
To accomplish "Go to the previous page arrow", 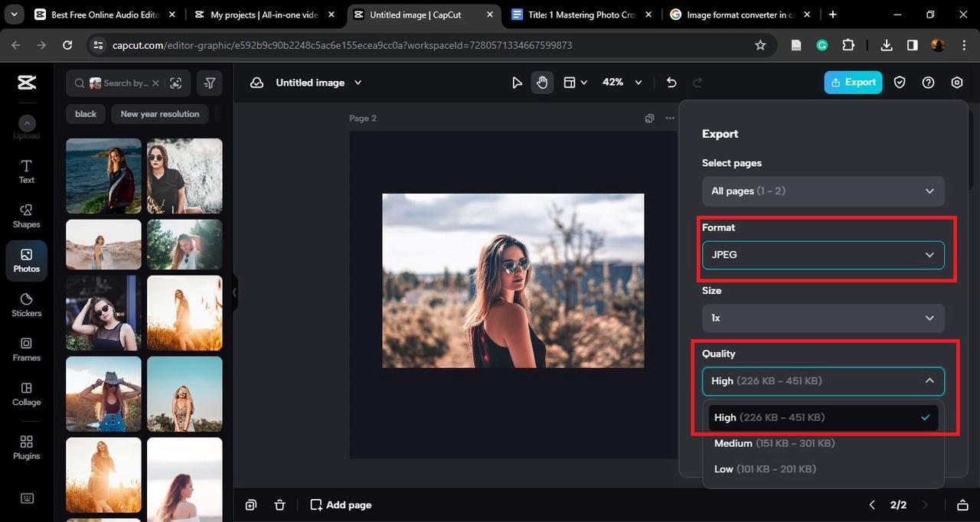I will click(x=872, y=505).
